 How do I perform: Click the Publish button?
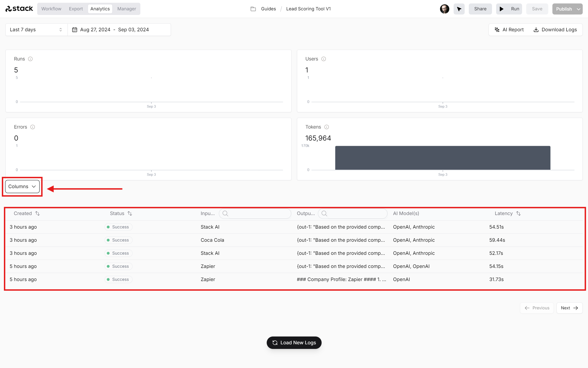564,9
